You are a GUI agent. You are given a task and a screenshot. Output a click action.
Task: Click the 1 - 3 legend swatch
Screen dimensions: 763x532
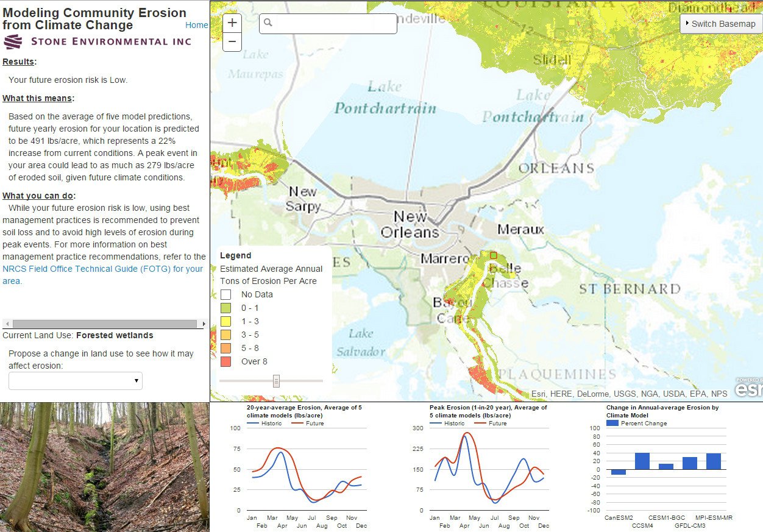coord(225,321)
